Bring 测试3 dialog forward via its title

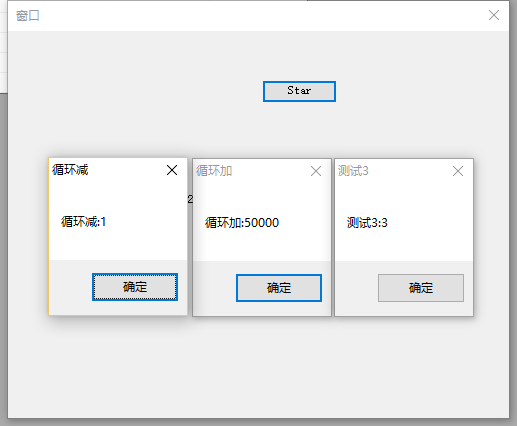point(353,171)
